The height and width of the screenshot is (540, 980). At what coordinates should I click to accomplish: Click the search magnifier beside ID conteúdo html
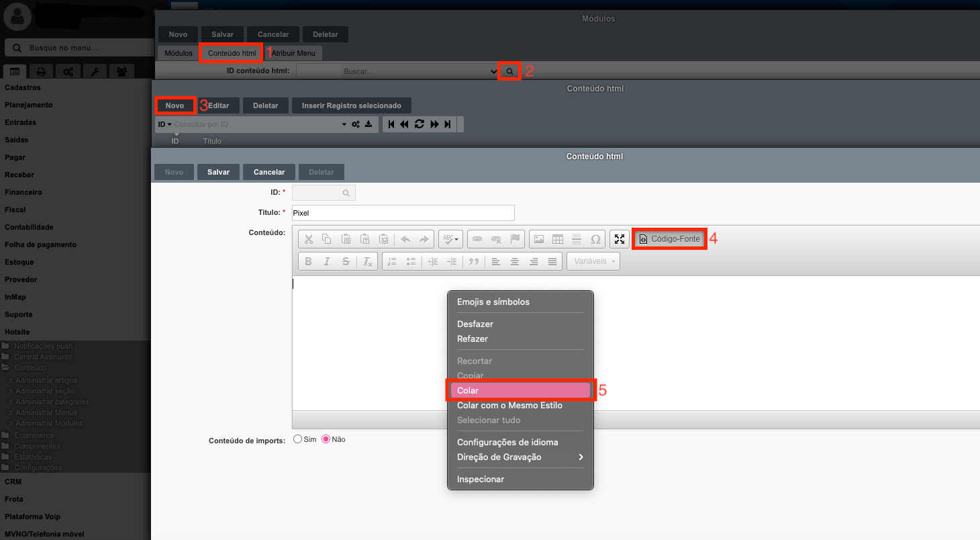tap(509, 71)
